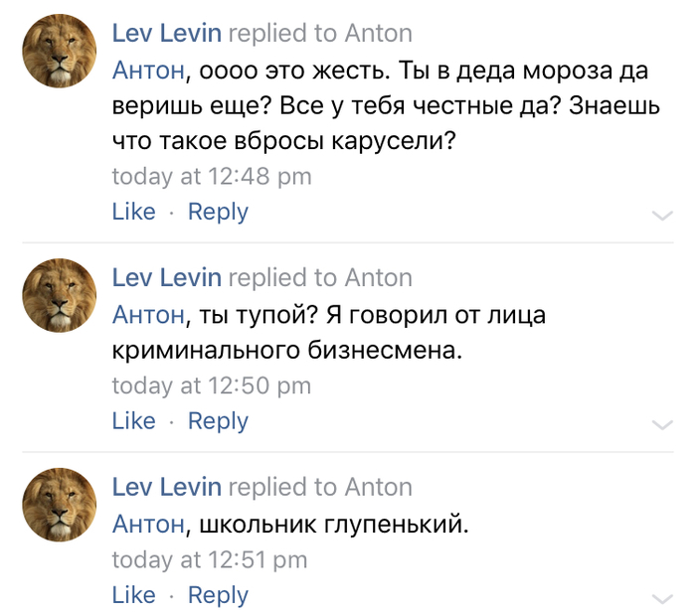The height and width of the screenshot is (616, 696).
Task: Like the comment posted at 12:51 pm
Action: [x=134, y=595]
